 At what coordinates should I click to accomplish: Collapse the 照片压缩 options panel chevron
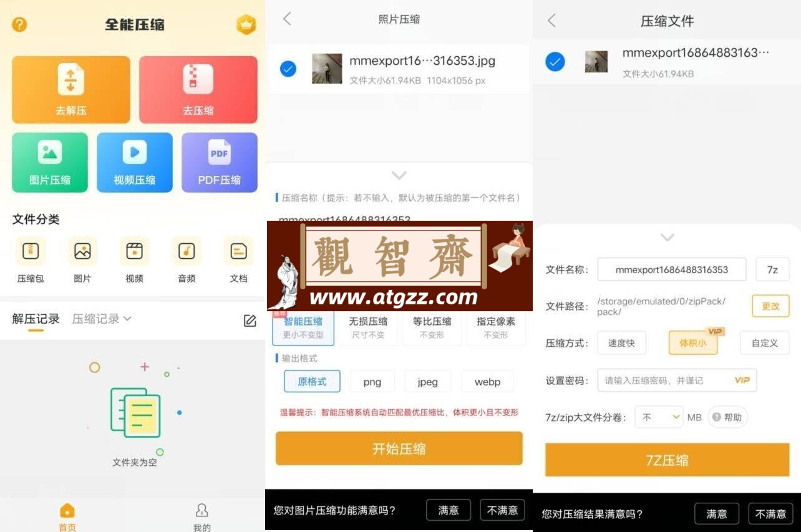pyautogui.click(x=399, y=175)
